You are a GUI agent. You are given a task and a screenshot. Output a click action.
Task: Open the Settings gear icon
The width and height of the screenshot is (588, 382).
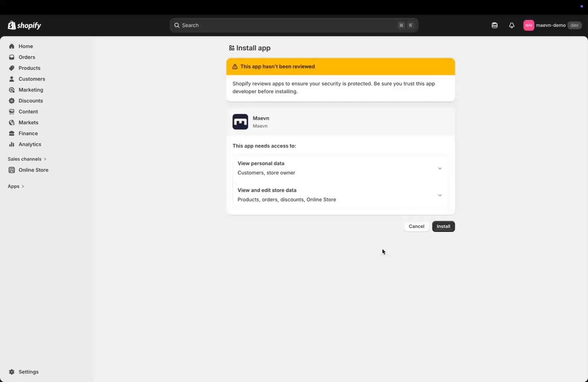tap(12, 371)
